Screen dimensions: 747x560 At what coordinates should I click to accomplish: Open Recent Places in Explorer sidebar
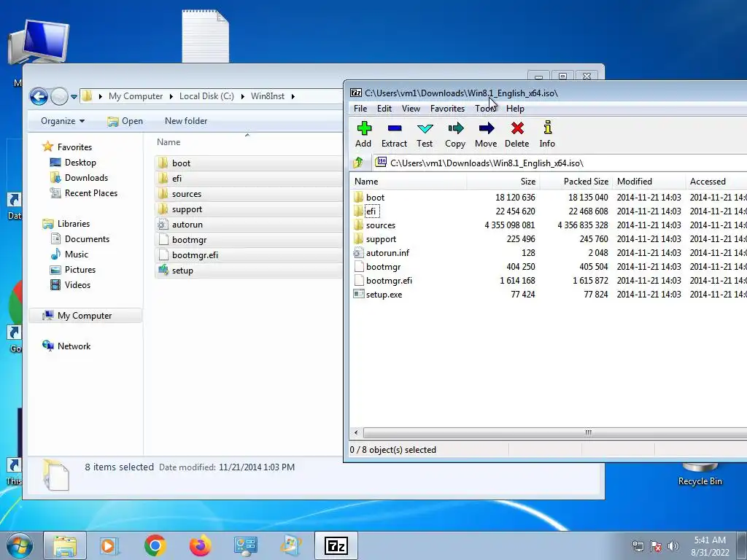(90, 192)
